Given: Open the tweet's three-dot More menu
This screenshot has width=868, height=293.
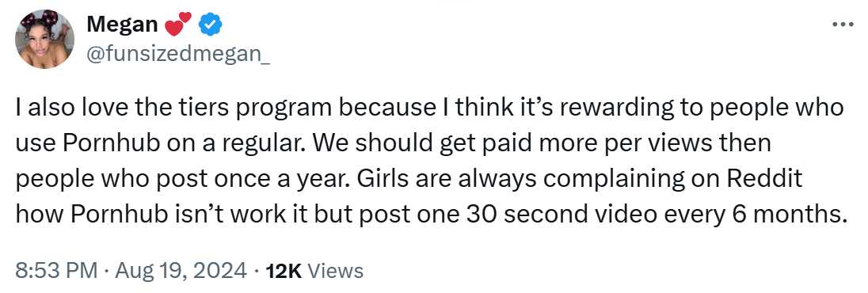Looking at the screenshot, I should (x=843, y=25).
